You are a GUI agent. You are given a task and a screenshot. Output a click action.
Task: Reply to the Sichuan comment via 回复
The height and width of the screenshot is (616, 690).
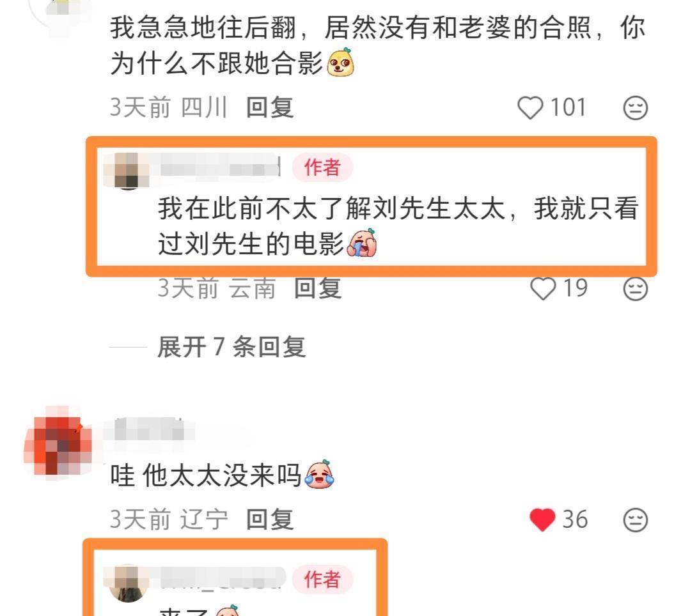(x=270, y=108)
